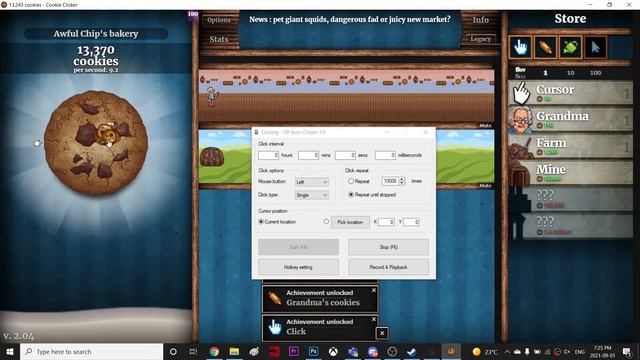Set store bulk amount to 1

point(545,73)
